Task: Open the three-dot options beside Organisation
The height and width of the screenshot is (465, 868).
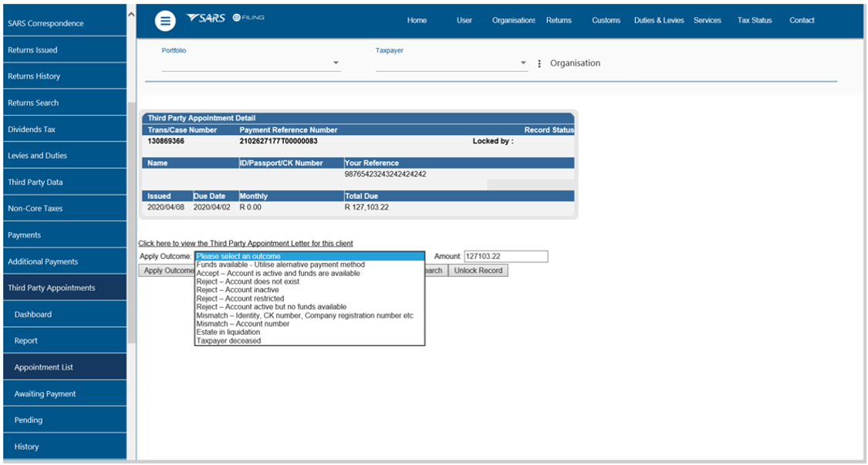Action: click(539, 63)
